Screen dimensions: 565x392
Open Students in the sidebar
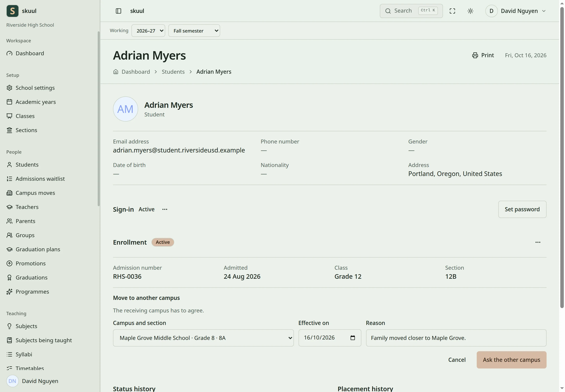coord(27,165)
